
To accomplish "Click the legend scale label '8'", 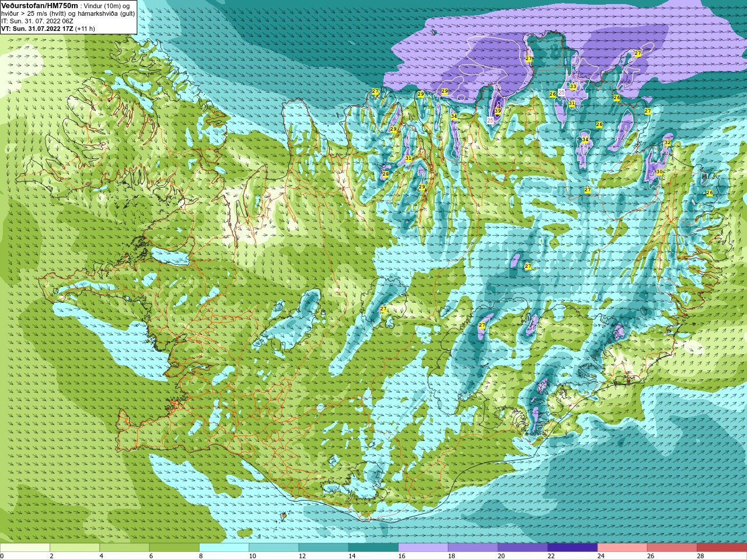I will click(201, 556).
